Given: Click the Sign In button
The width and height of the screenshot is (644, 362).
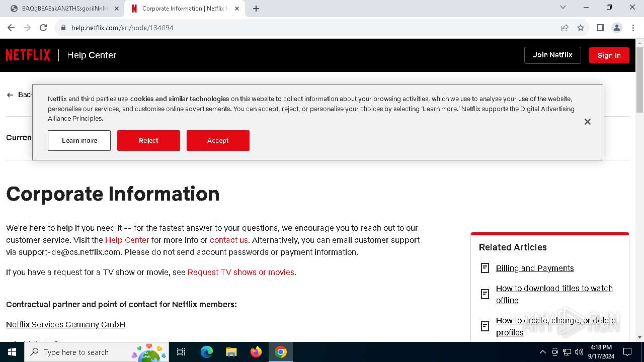Looking at the screenshot, I should point(609,55).
